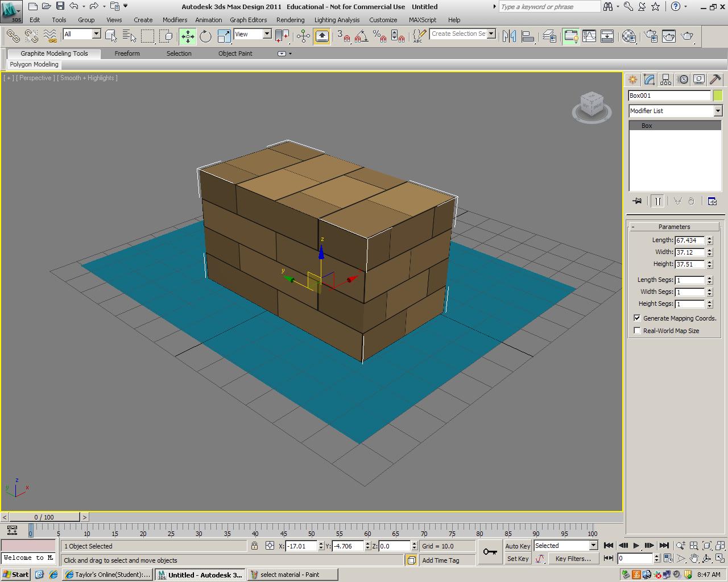Click the Select and Link chain icon
The height and width of the screenshot is (582, 728).
pyautogui.click(x=13, y=36)
